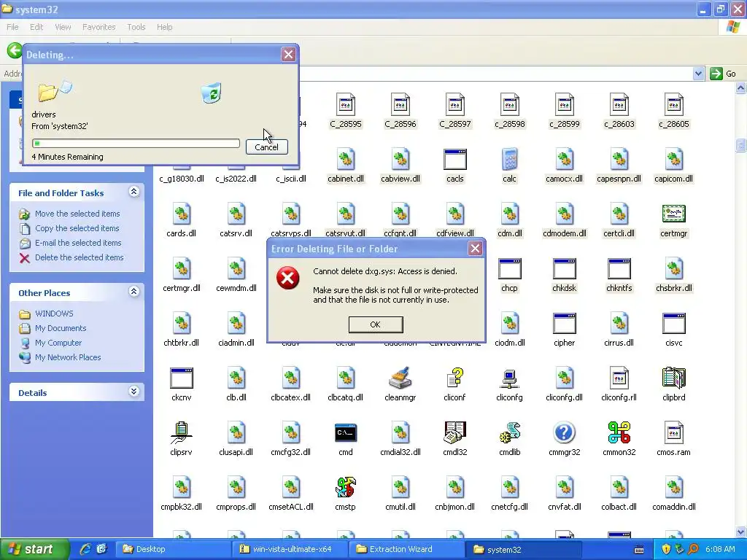Select the cmstp installer icon
747x560 pixels.
345,488
